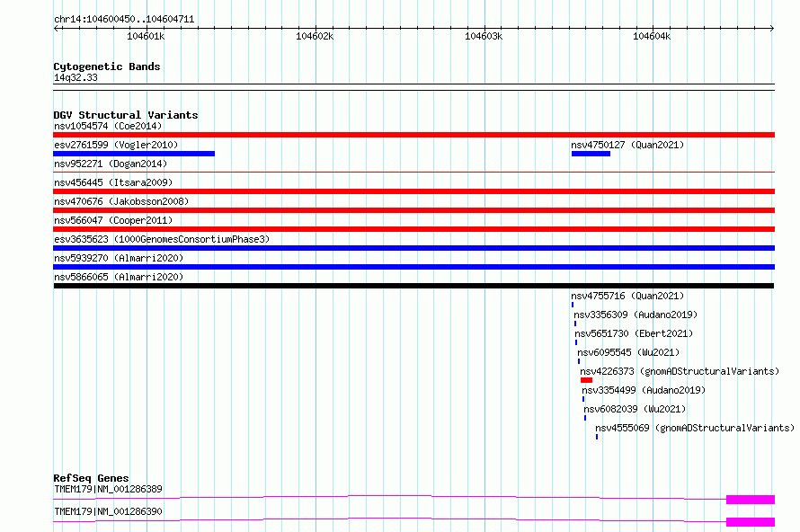The image size is (800, 532).
Task: Click the 104604k ruler label
Action: [x=652, y=36]
